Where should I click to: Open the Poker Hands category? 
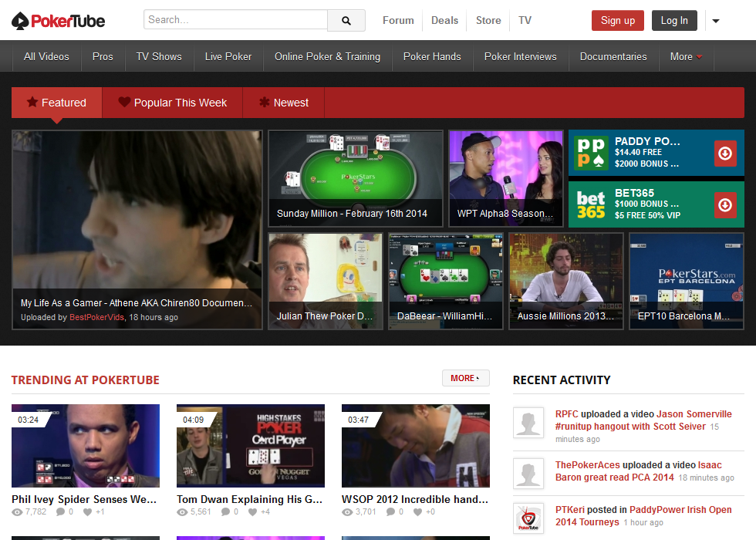pos(432,56)
